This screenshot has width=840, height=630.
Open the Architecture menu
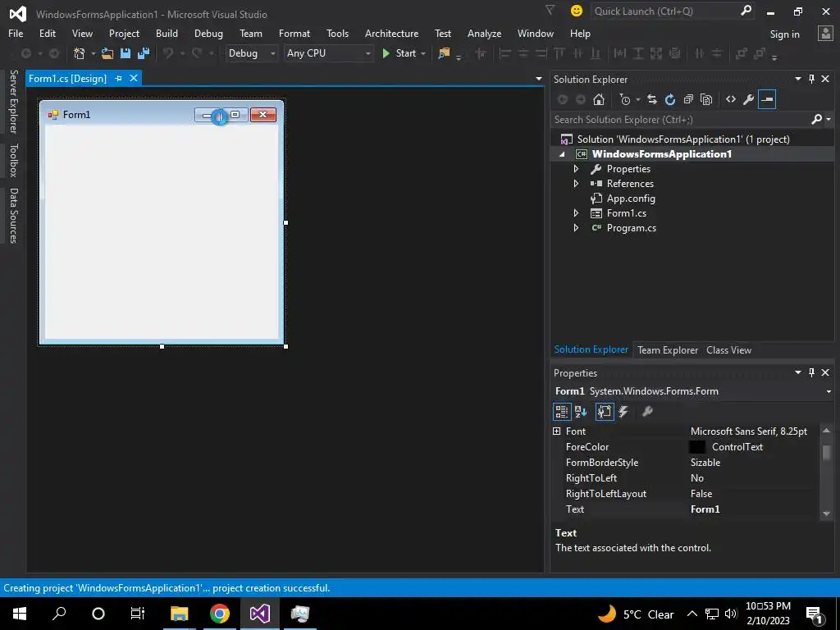(x=391, y=33)
